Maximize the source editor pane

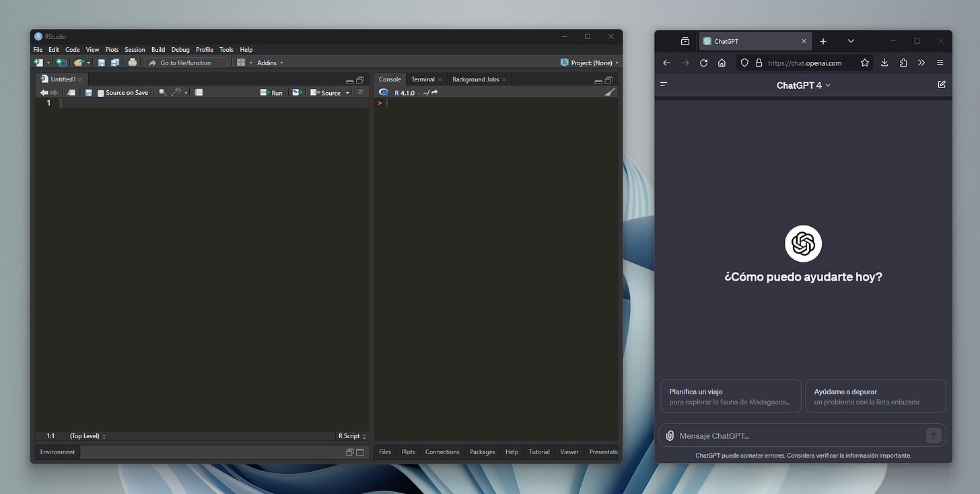pos(360,79)
